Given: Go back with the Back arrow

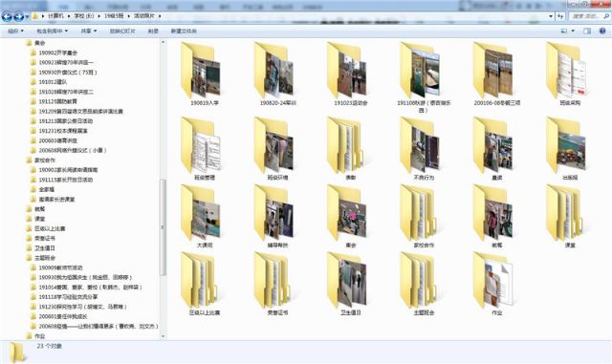Looking at the screenshot, I should click(x=7, y=16).
